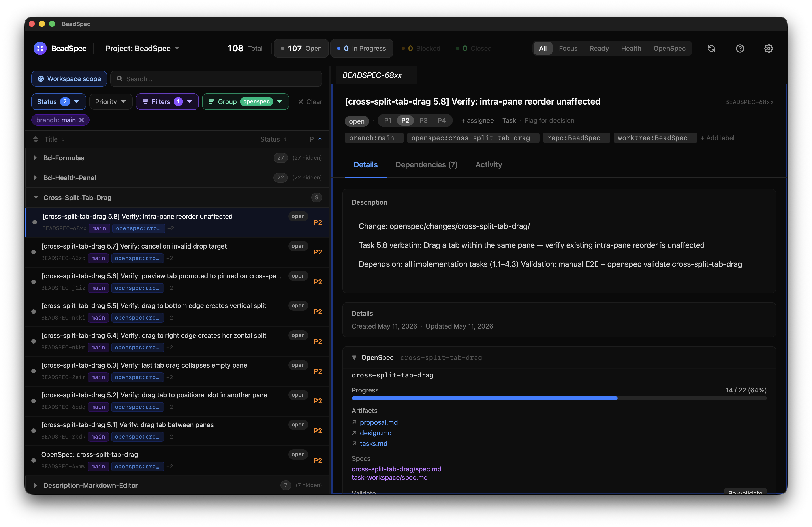Click the Workspace scope globe icon
The image size is (812, 527).
point(41,79)
